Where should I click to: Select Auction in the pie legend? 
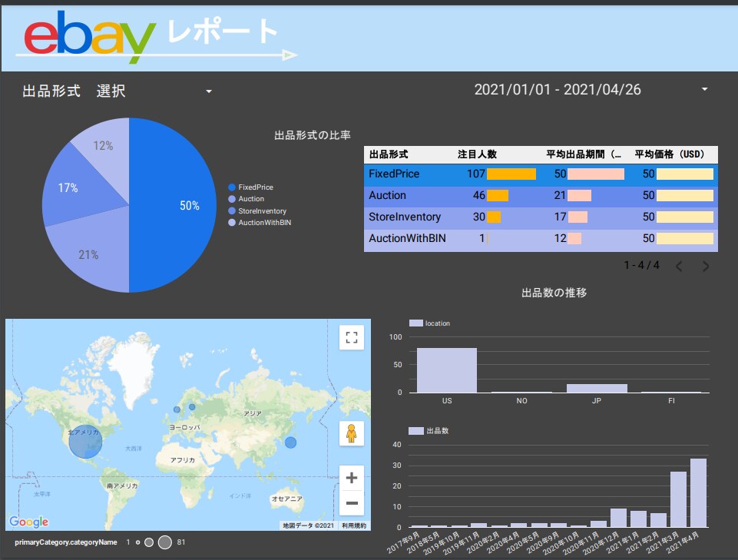247,199
